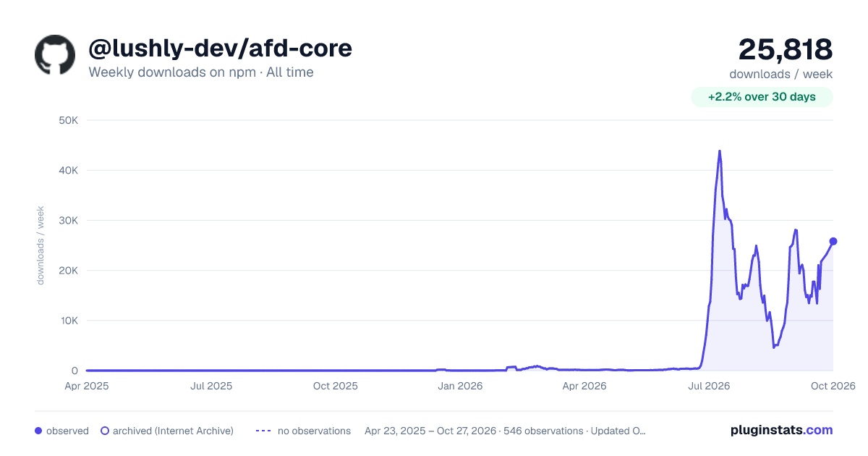Click the 0 y-axis label

pos(75,371)
